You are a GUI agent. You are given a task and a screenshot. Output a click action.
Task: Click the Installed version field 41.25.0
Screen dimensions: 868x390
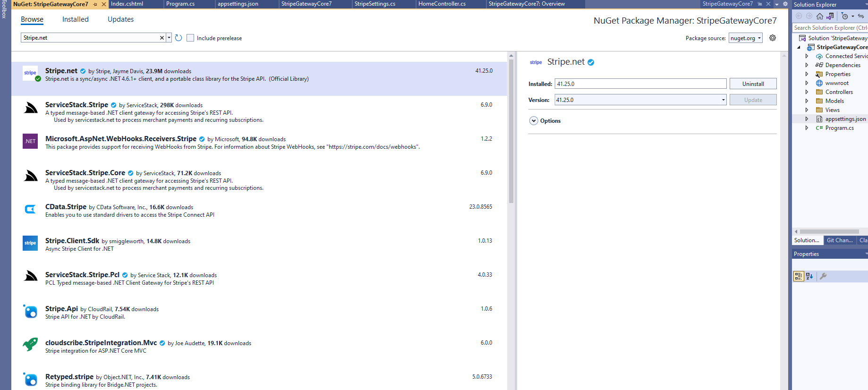640,84
